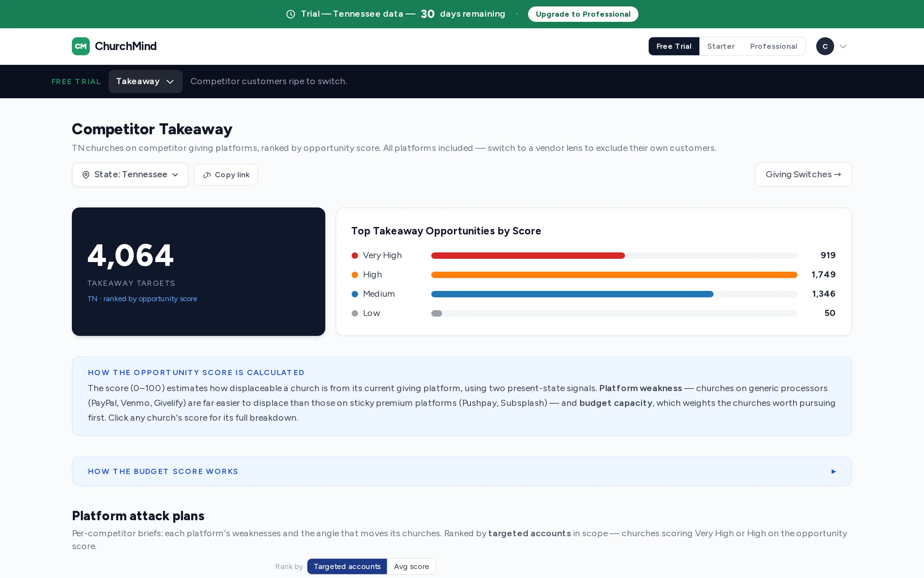Click 'TN · ranked by opportunity score' text
Screen dimensions: 924x578
(142, 299)
